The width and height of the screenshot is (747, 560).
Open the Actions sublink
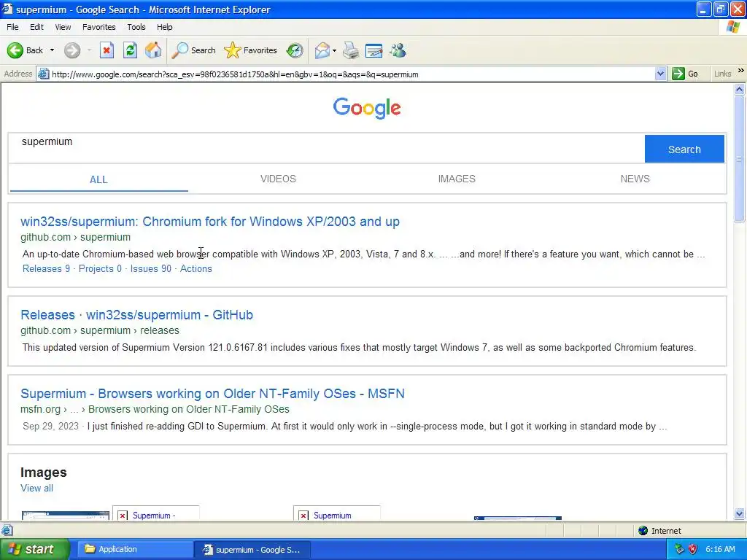point(196,268)
